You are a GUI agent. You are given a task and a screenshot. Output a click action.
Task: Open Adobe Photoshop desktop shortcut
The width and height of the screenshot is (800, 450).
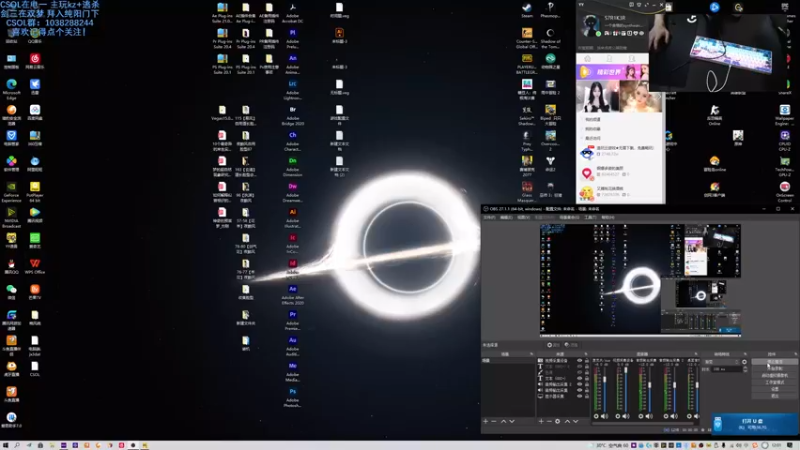292,397
